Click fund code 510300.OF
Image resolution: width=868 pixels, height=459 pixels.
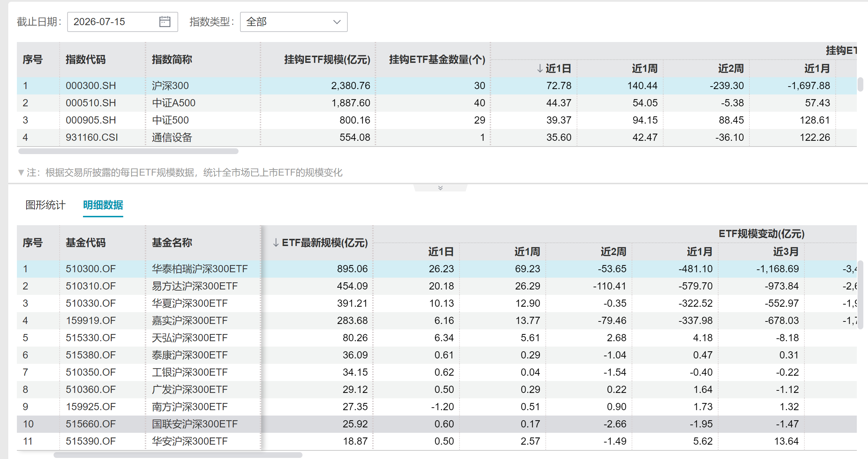point(91,269)
